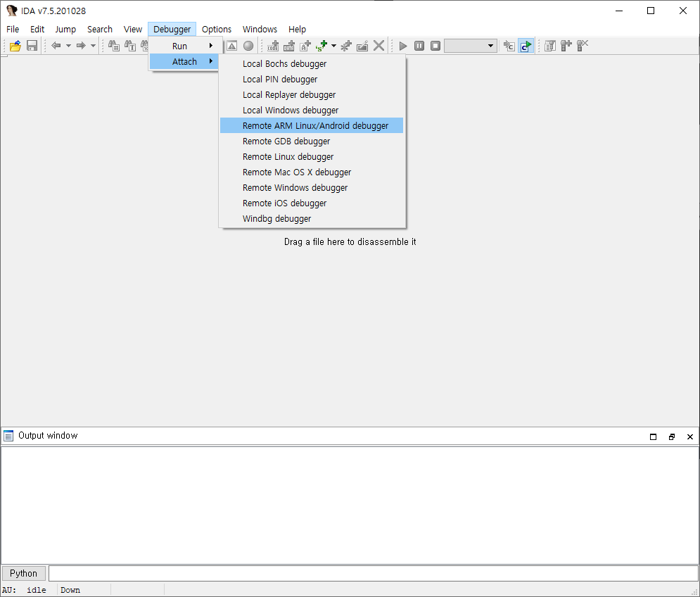Viewport: 700px width, 597px height.
Task: Open the forward-history dropdown arrow
Action: (93, 46)
